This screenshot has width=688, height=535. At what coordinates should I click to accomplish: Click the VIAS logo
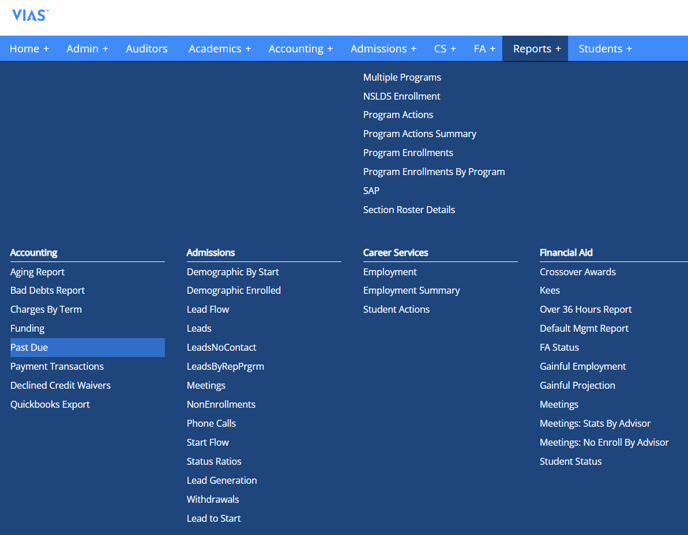click(x=29, y=15)
